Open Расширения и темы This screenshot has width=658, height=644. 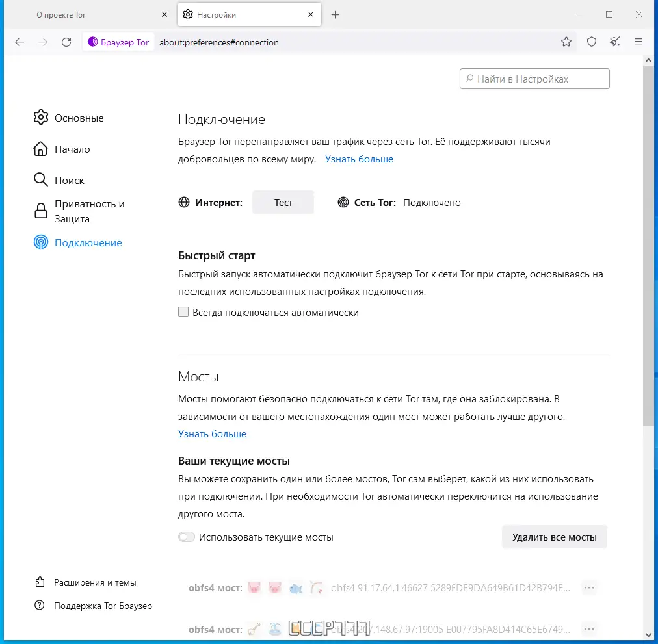[86, 582]
